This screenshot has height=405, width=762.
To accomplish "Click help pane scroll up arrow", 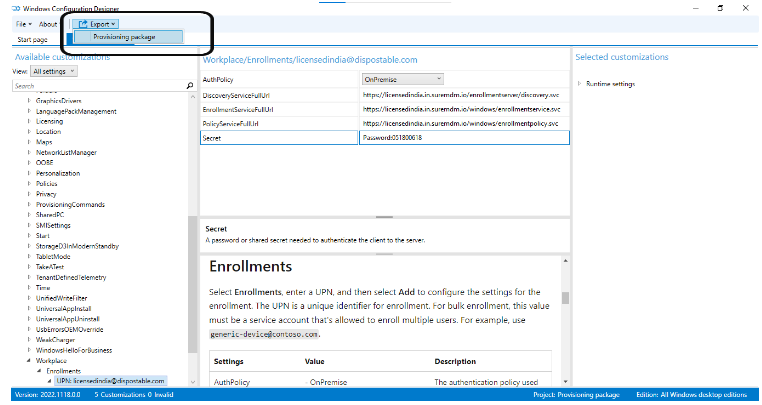I will click(x=565, y=261).
